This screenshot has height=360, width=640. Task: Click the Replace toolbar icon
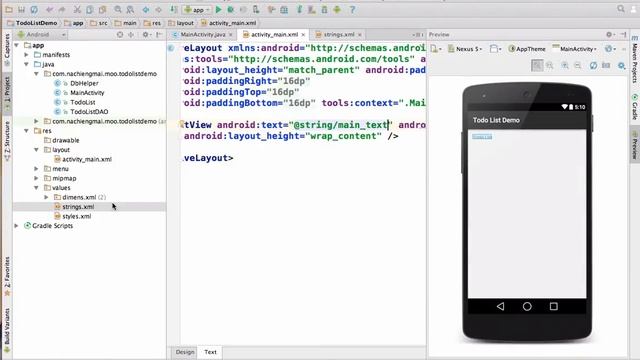click(x=130, y=9)
